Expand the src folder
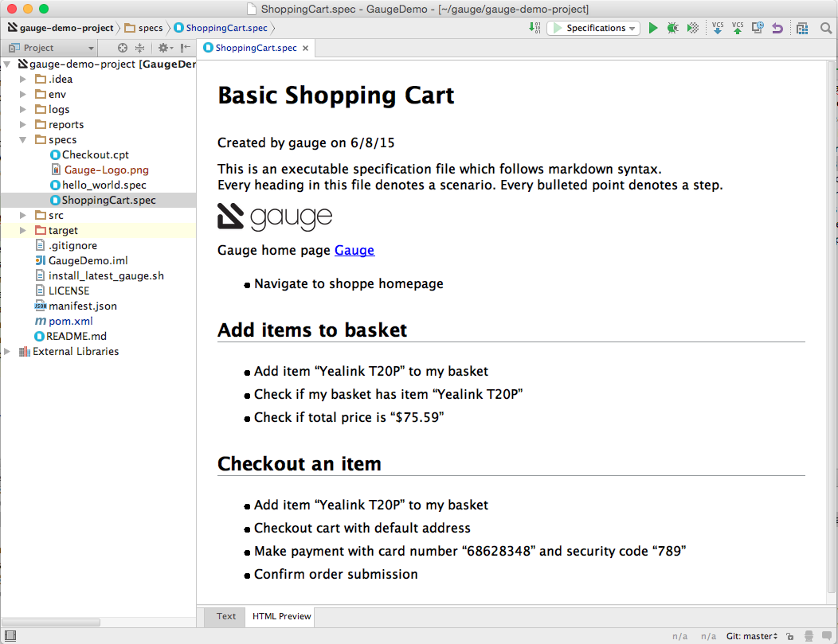The image size is (838, 644). coord(23,216)
